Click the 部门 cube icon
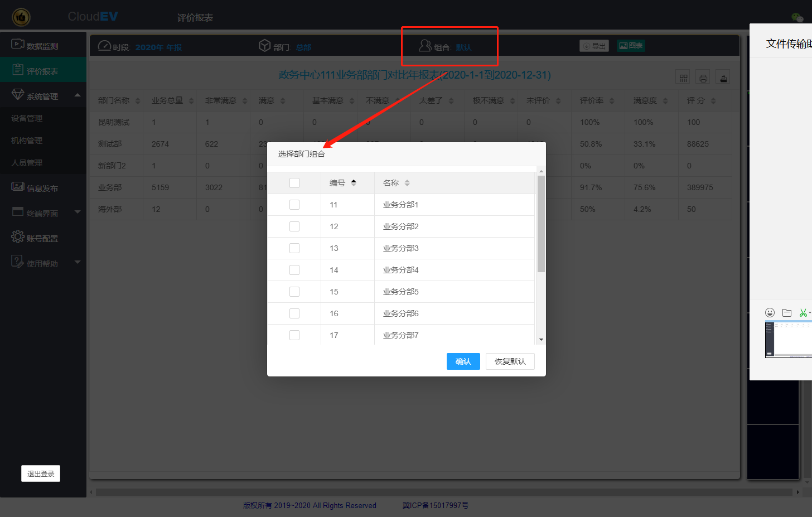Image resolution: width=812 pixels, height=517 pixels. [x=265, y=45]
